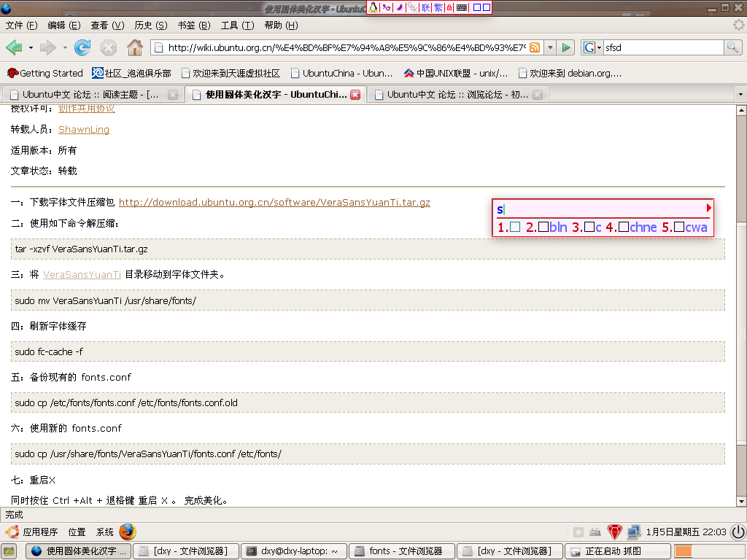Close the 使用圆体美化汉字 tab

pos(355,94)
